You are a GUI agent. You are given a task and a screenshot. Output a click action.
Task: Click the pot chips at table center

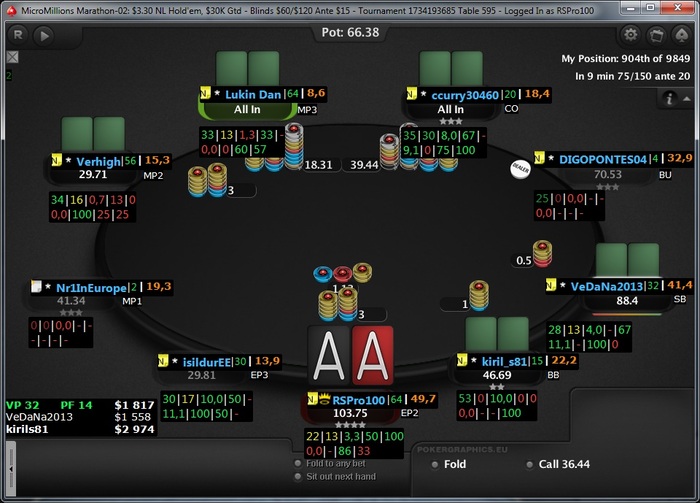(x=342, y=273)
